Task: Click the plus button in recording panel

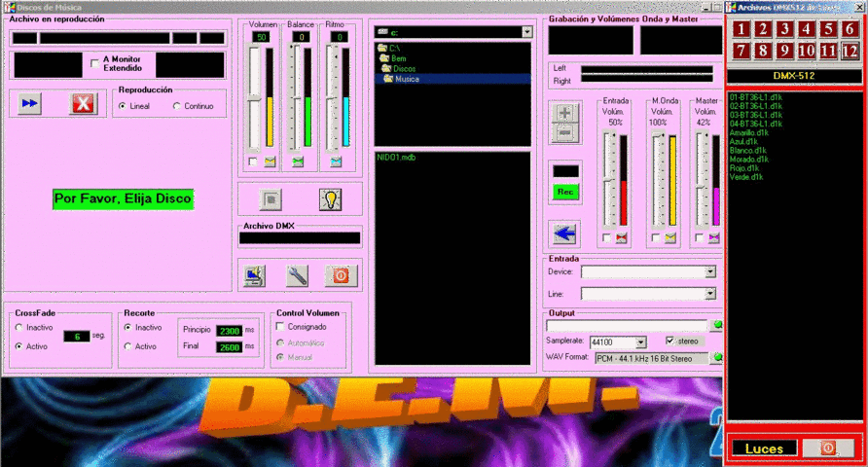Action: pyautogui.click(x=565, y=113)
